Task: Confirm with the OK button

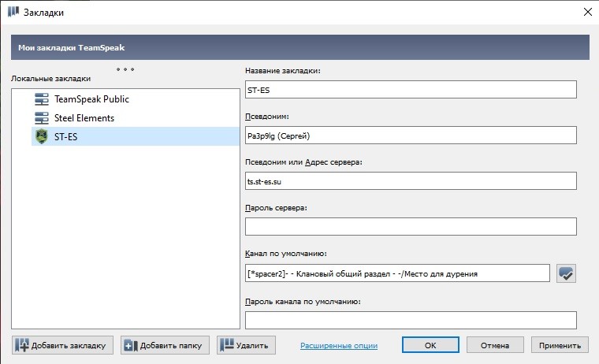Action: click(430, 345)
